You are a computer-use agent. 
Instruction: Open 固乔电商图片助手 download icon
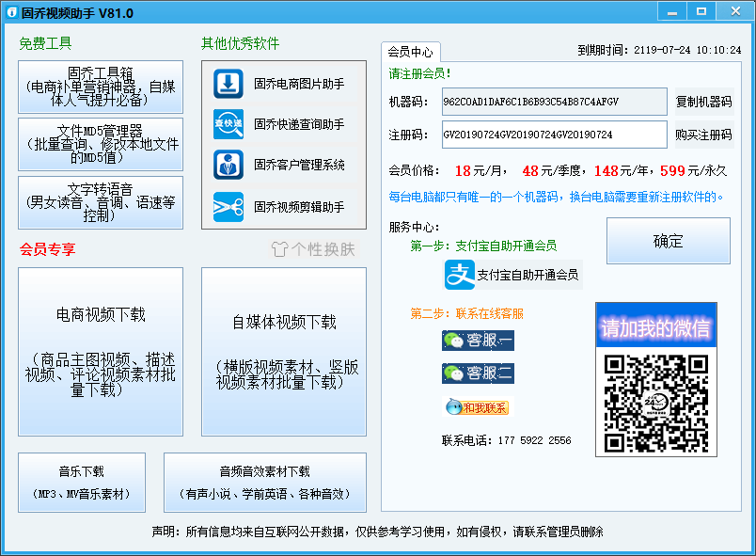click(226, 85)
